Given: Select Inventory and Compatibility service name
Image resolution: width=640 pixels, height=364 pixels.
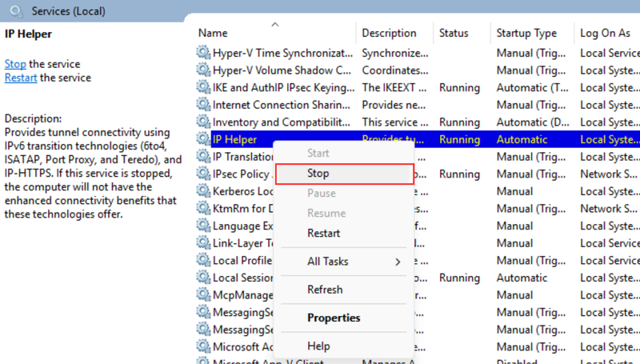Looking at the screenshot, I should [282, 122].
